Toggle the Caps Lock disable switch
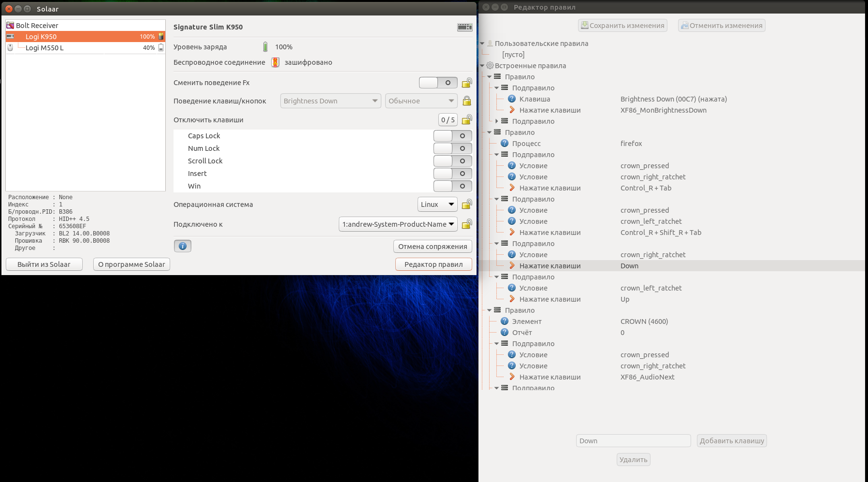Screen dimensions: 868x482 [452, 136]
